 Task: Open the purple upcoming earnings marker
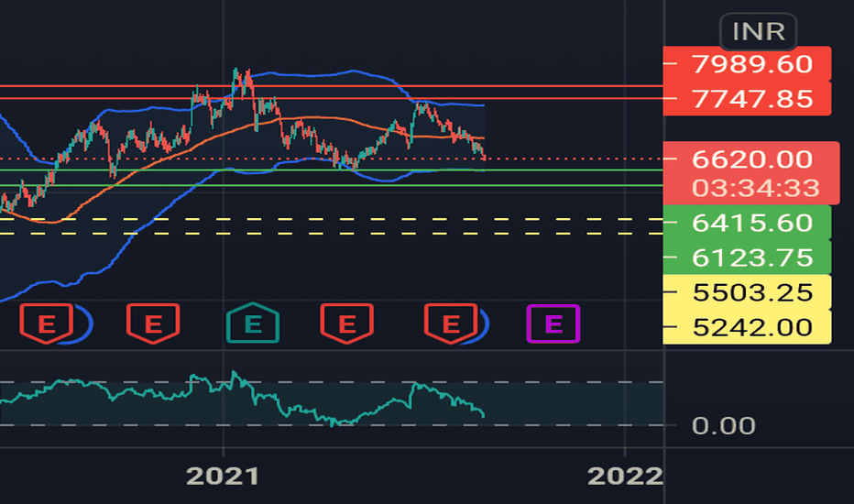553,323
